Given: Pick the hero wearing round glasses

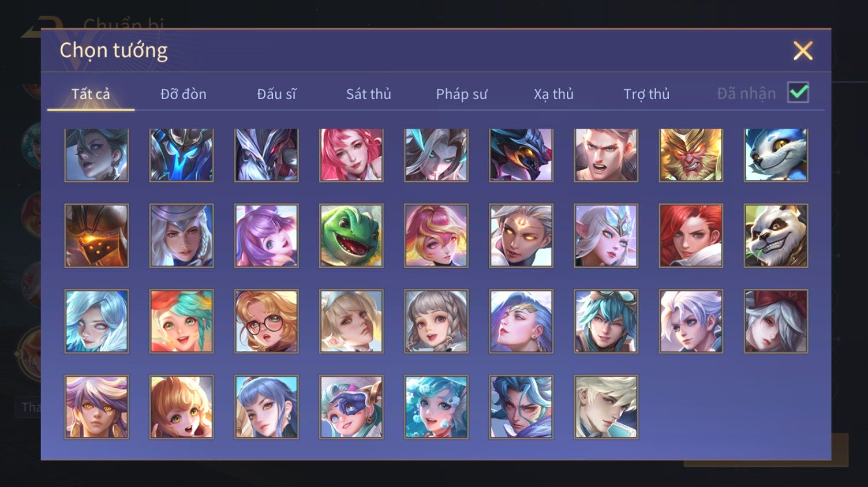Looking at the screenshot, I should (267, 321).
